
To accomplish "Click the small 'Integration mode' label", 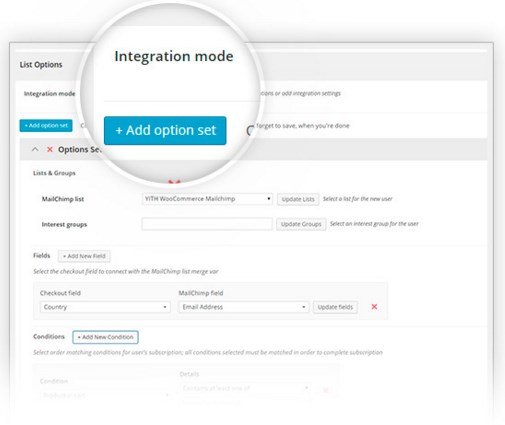I will click(x=49, y=94).
